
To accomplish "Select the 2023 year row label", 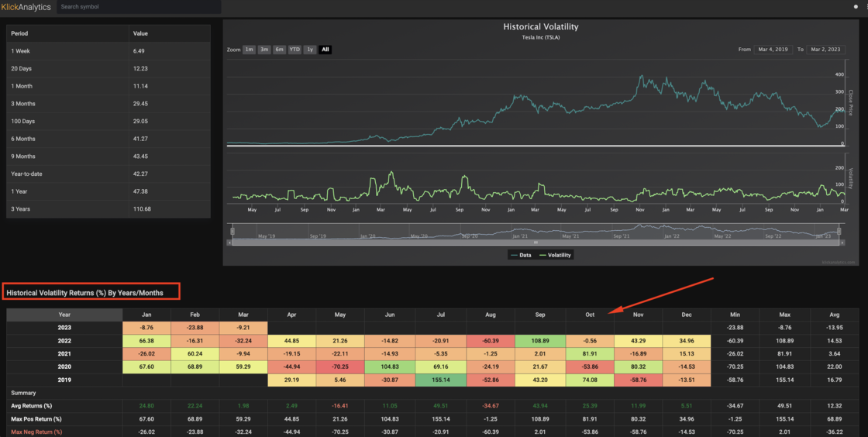I will coord(64,328).
